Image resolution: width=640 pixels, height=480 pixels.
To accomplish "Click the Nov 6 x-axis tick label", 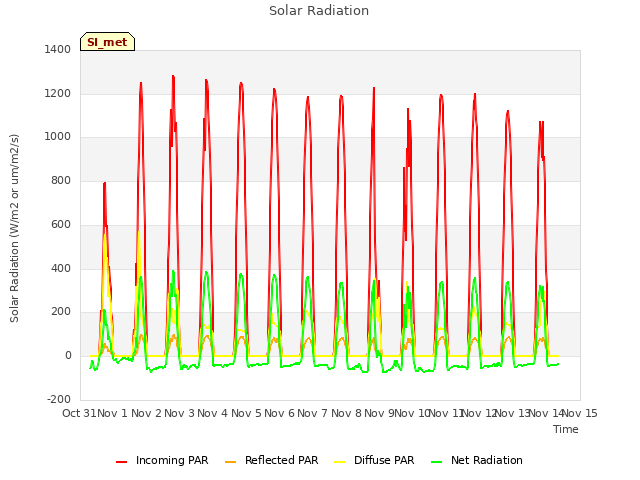I will [x=279, y=413].
